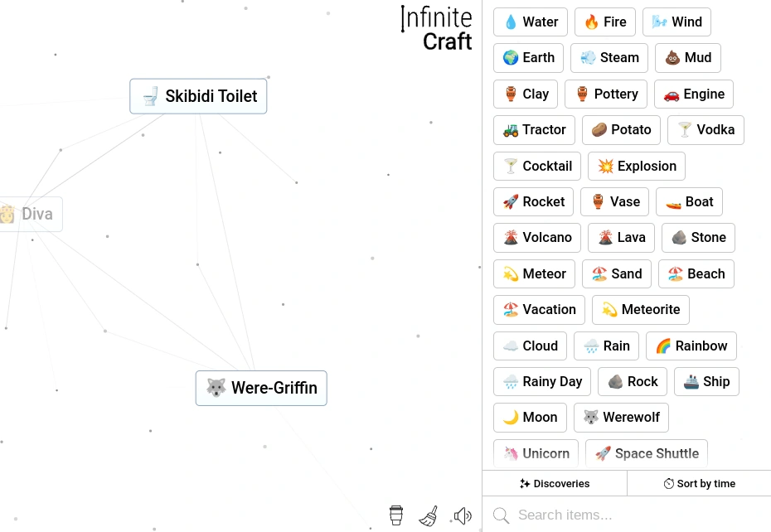Toggle the Discoveries filter
771x532 pixels.
(554, 483)
